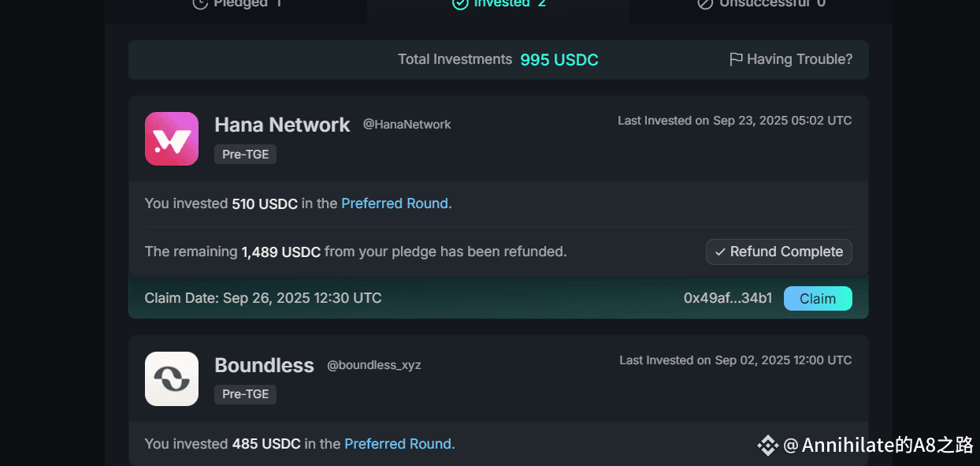Click the Boundless Pre-TGE badge
Image resolution: width=980 pixels, height=466 pixels.
(x=245, y=394)
